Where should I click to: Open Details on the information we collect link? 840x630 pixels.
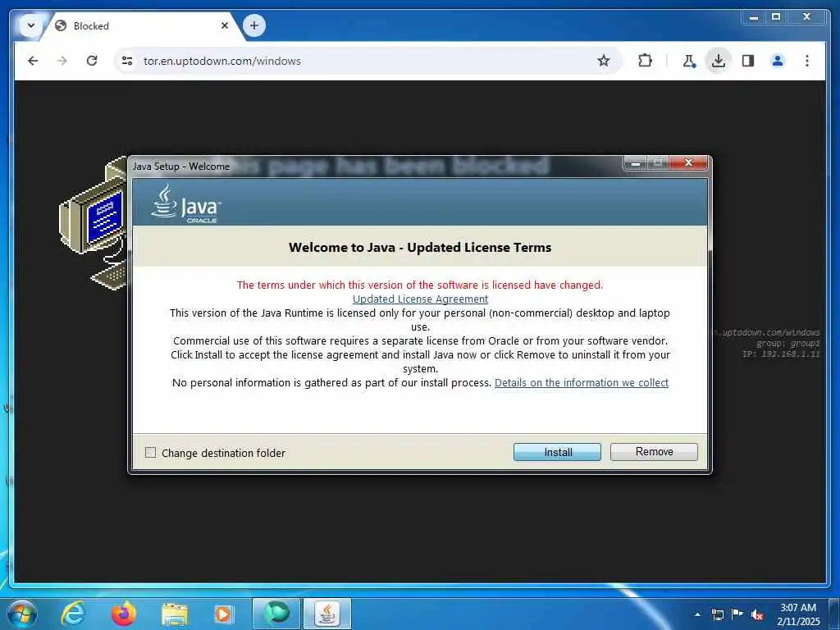coord(582,382)
